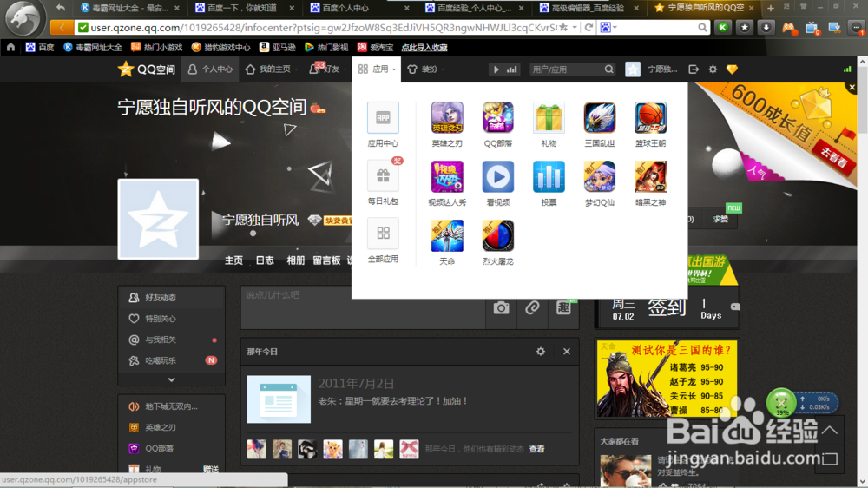Open the address bar history dropdown arrow

pos(575,27)
